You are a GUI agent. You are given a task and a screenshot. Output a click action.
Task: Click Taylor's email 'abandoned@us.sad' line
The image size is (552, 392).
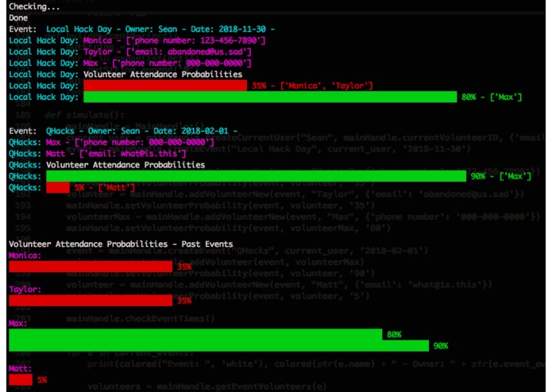pos(130,52)
